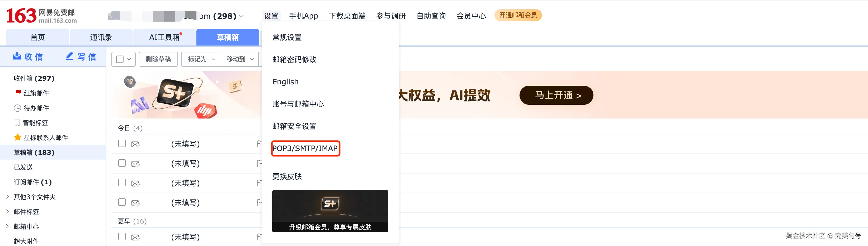
Task: Click the red flag icon for 红旗邮件
Action: tap(18, 93)
